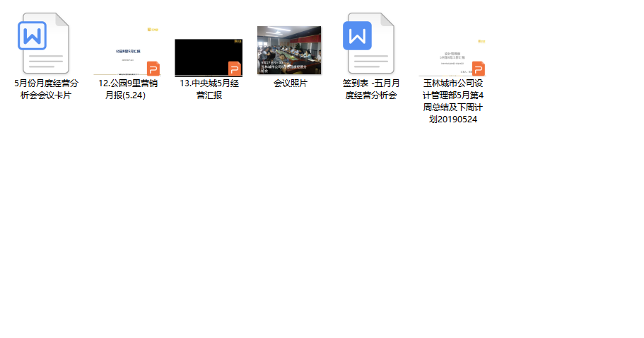Screen dimensions: 644x338
Task: Click the label 12.公园9里营销月报(5.24)
Action: (x=127, y=89)
